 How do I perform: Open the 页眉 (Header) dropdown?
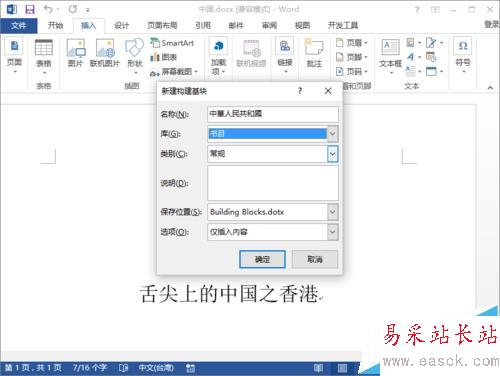[352, 43]
